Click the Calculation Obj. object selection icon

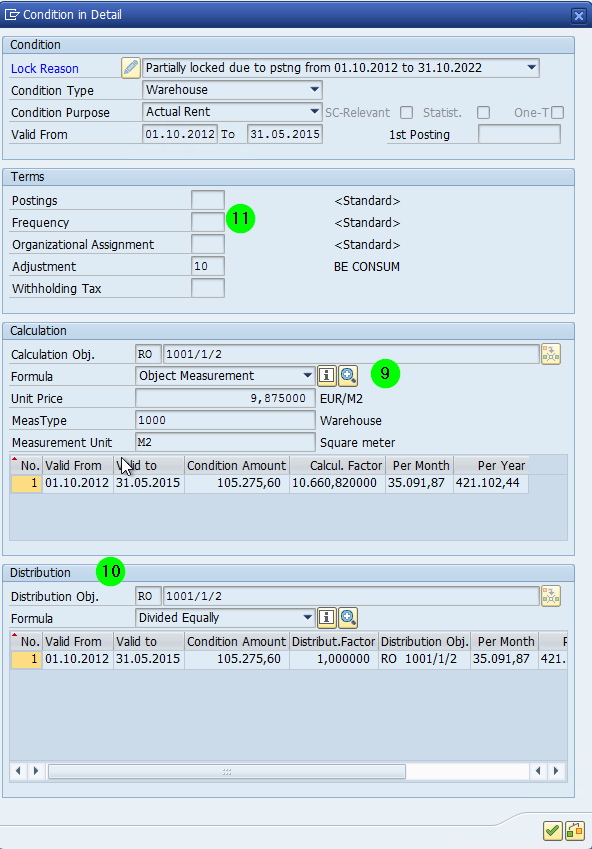551,354
